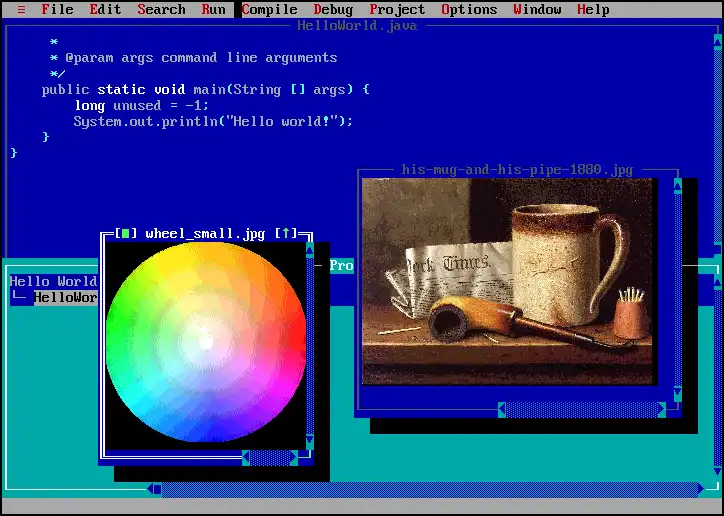The image size is (724, 516).
Task: Click the 'Pro' project window title
Action: 342,265
